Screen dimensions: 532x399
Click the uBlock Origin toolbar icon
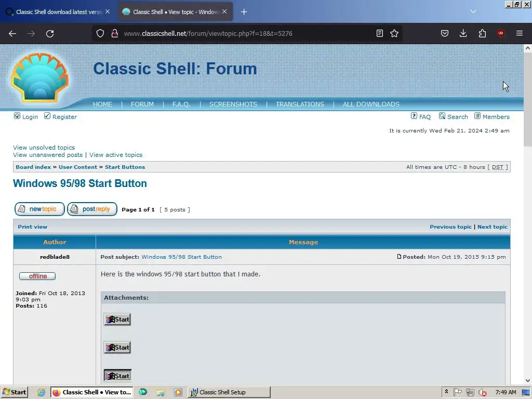click(501, 33)
